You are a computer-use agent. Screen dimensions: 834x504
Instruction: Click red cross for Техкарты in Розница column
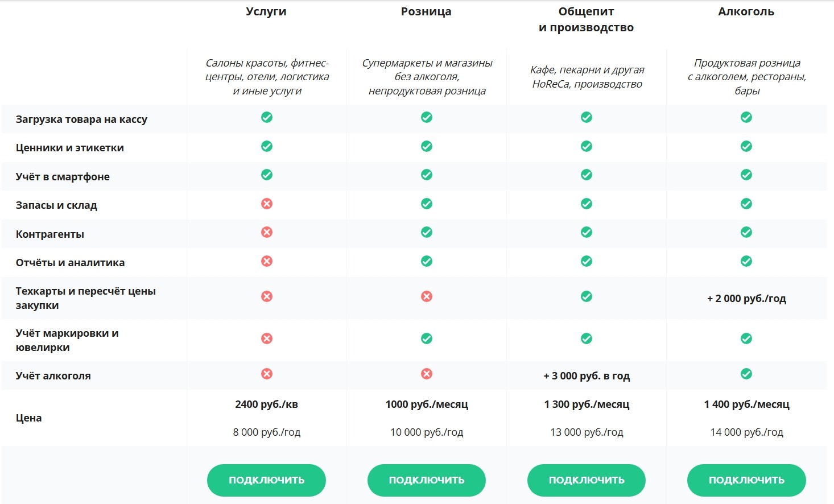coord(427,296)
